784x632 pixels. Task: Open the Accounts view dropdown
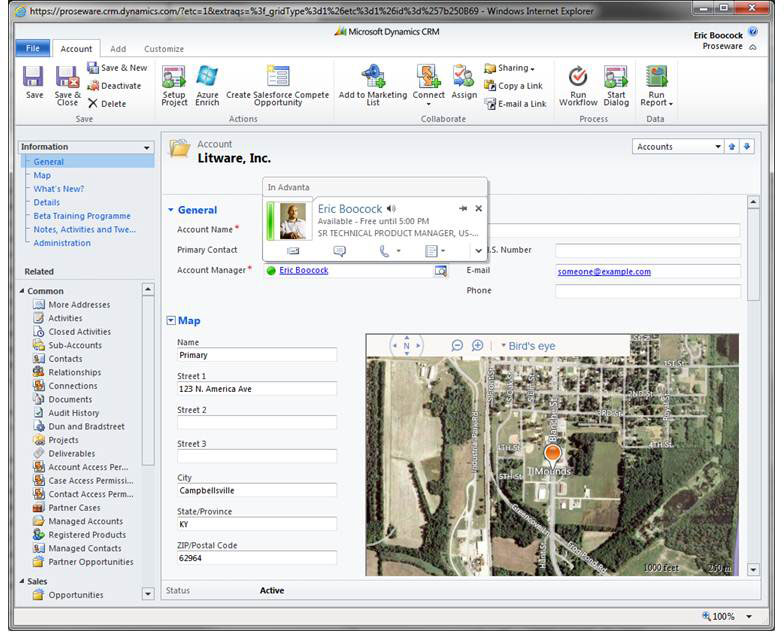point(717,147)
